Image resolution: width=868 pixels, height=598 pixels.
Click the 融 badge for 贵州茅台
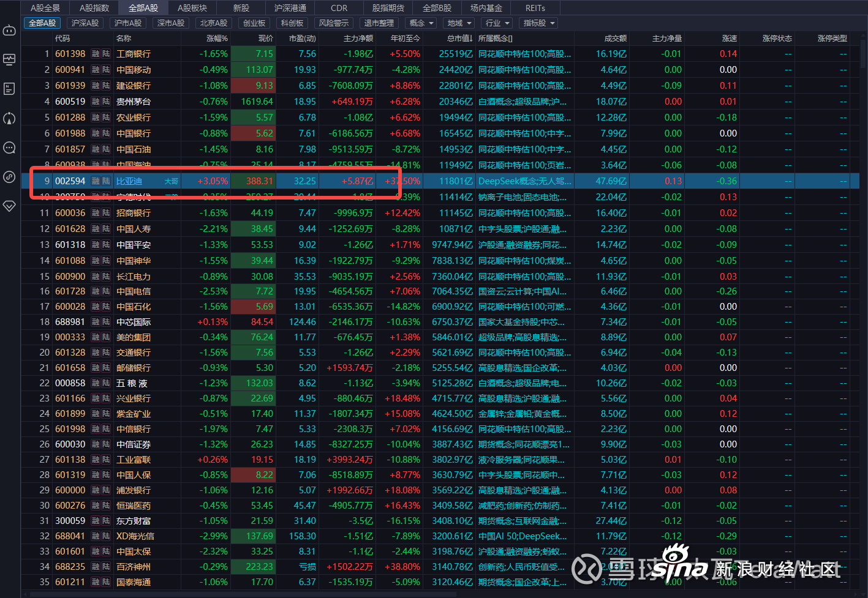coord(96,102)
